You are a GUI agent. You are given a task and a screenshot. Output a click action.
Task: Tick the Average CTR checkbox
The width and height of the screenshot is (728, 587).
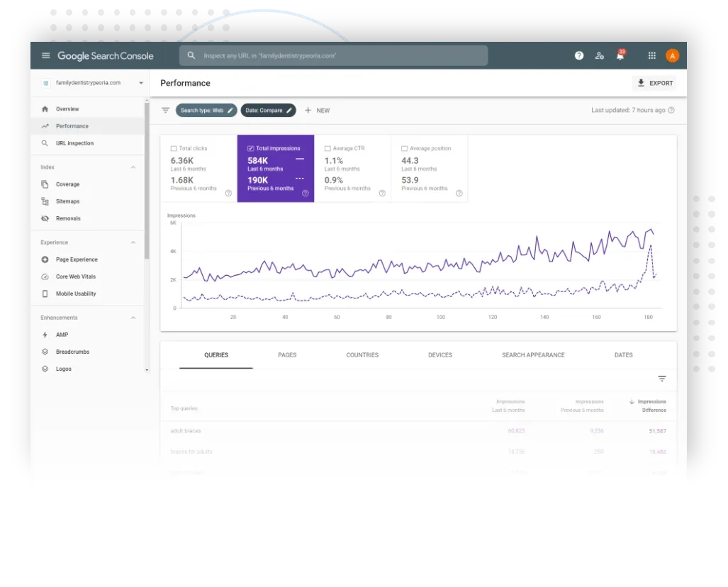[x=327, y=149]
